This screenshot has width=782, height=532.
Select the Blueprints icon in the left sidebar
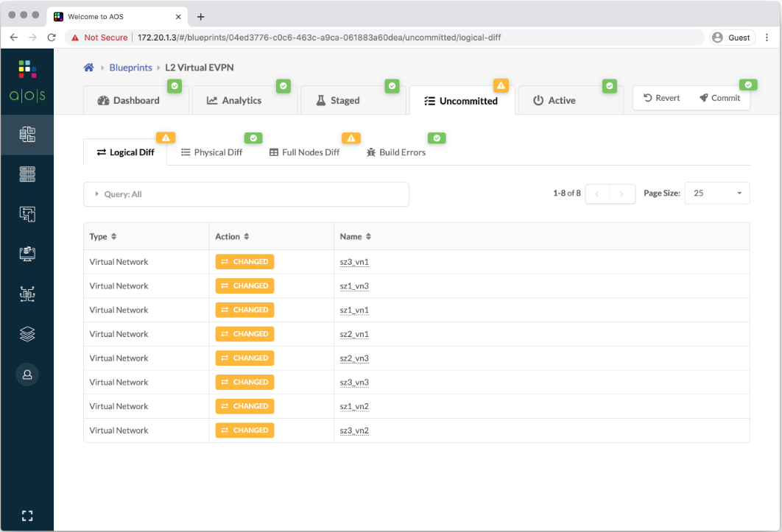27,135
